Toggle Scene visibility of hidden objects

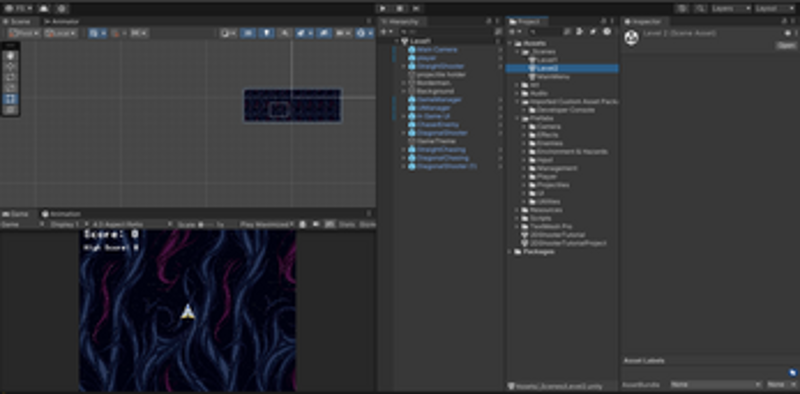pyautogui.click(x=323, y=33)
